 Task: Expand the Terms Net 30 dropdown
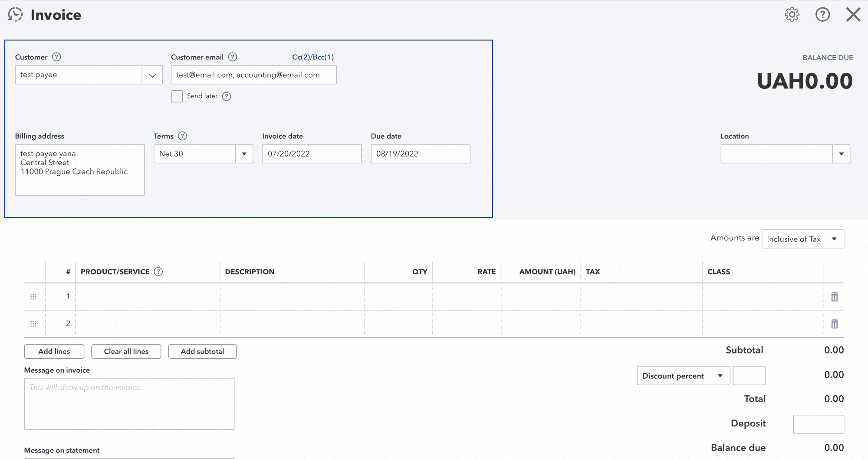[244, 154]
